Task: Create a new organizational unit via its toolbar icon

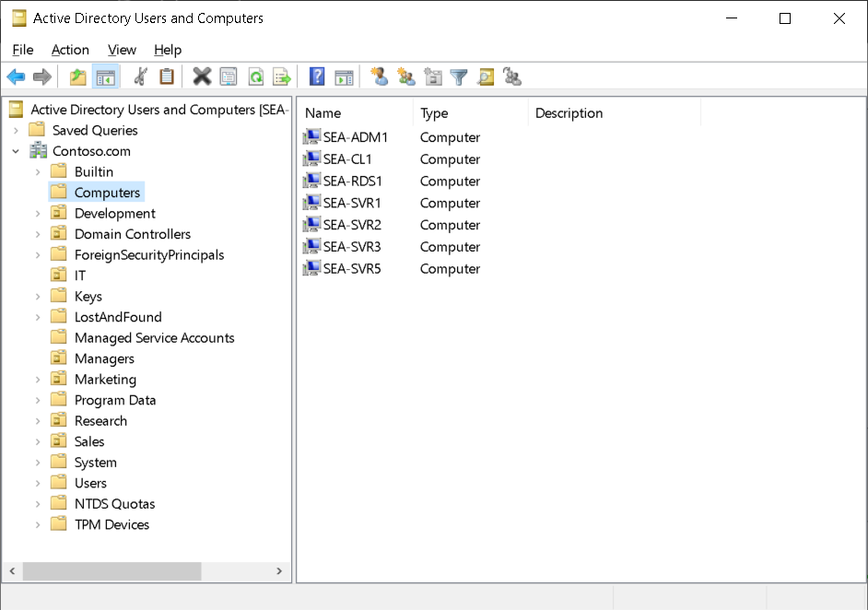Action: [433, 76]
